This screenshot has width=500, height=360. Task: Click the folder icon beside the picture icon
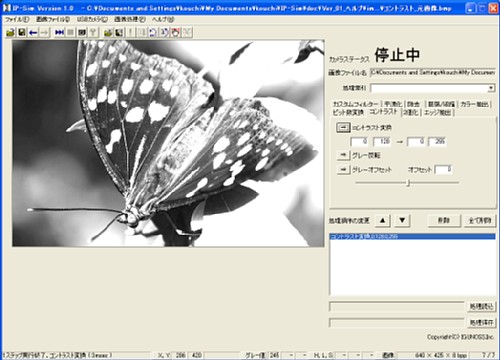pyautogui.click(x=108, y=32)
